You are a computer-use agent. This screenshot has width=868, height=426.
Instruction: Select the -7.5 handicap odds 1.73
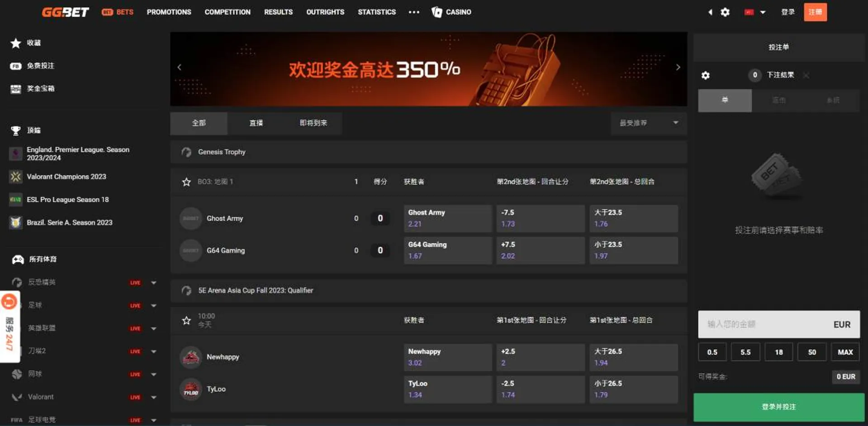541,218
